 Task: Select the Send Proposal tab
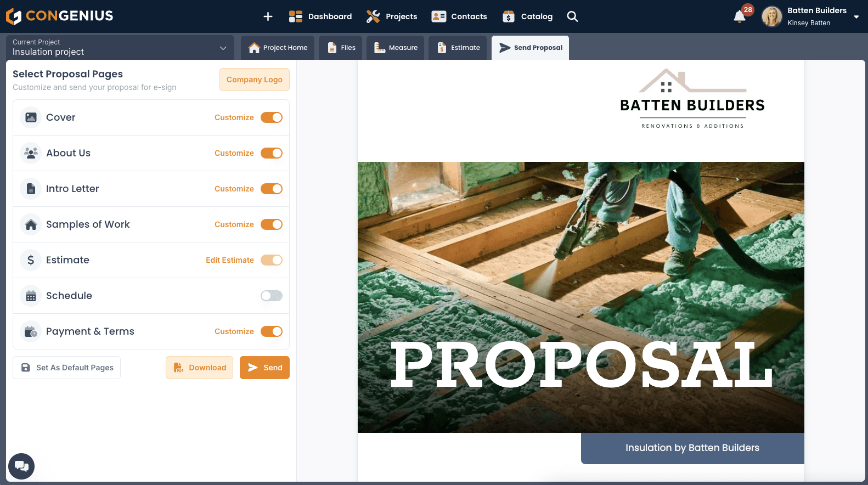[531, 48]
